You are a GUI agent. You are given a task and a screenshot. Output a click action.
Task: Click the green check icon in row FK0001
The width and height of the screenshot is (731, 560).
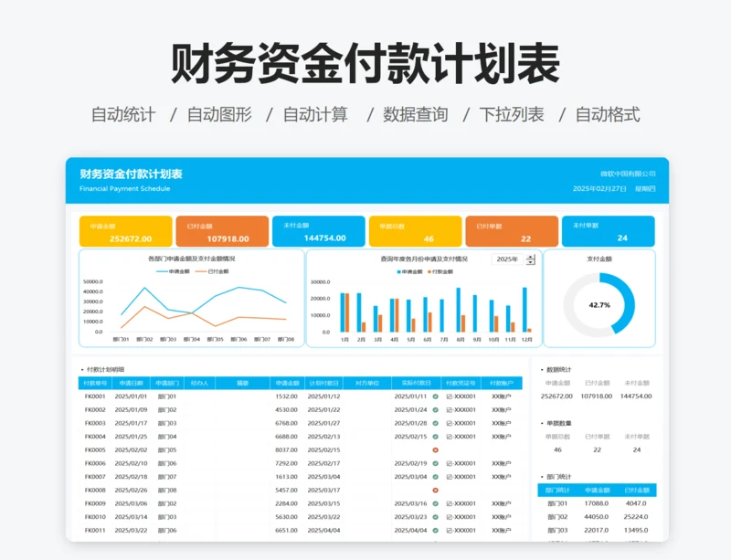coord(436,396)
